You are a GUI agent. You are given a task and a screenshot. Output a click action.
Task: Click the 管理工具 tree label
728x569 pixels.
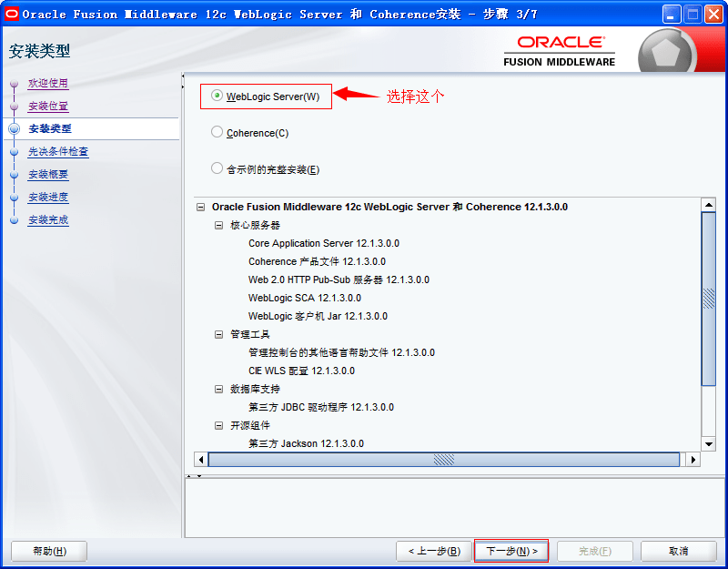pyautogui.click(x=249, y=334)
